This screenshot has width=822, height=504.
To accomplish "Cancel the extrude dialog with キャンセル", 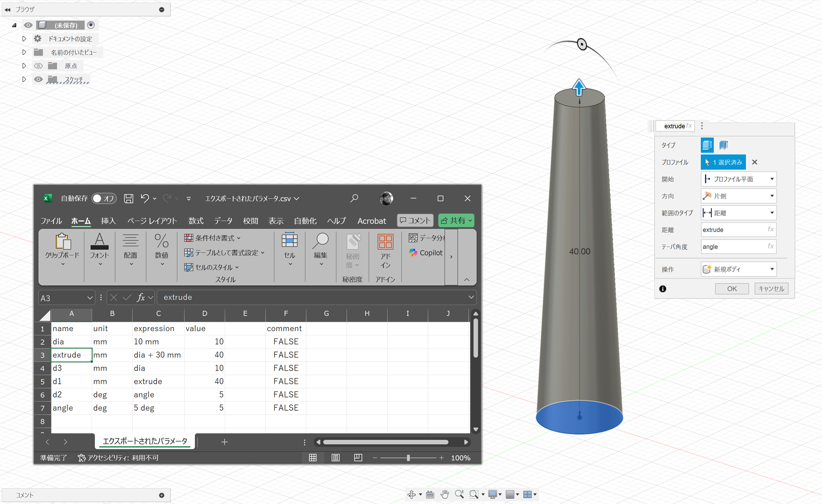I will (771, 288).
